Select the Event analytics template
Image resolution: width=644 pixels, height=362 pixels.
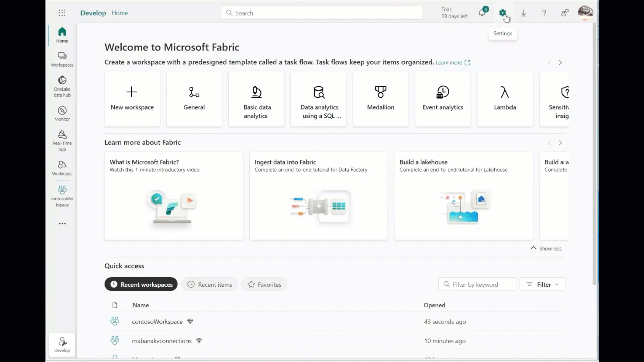pyautogui.click(x=443, y=99)
